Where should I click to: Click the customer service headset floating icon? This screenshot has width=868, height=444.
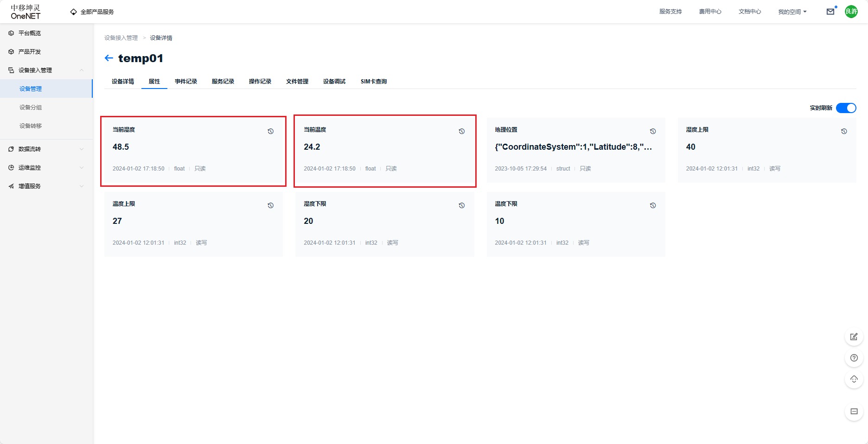[x=854, y=380]
